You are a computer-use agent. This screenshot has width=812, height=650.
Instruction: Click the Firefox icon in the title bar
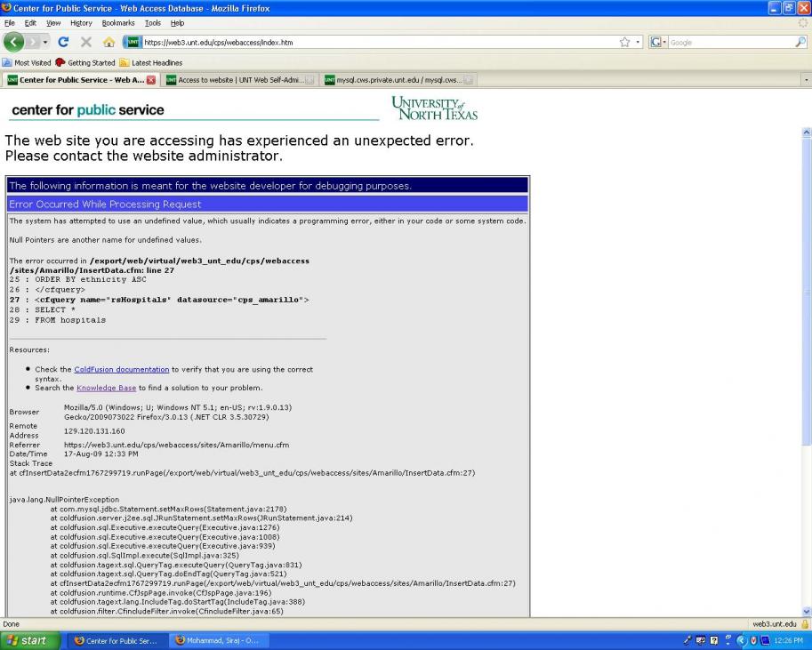[x=7, y=8]
